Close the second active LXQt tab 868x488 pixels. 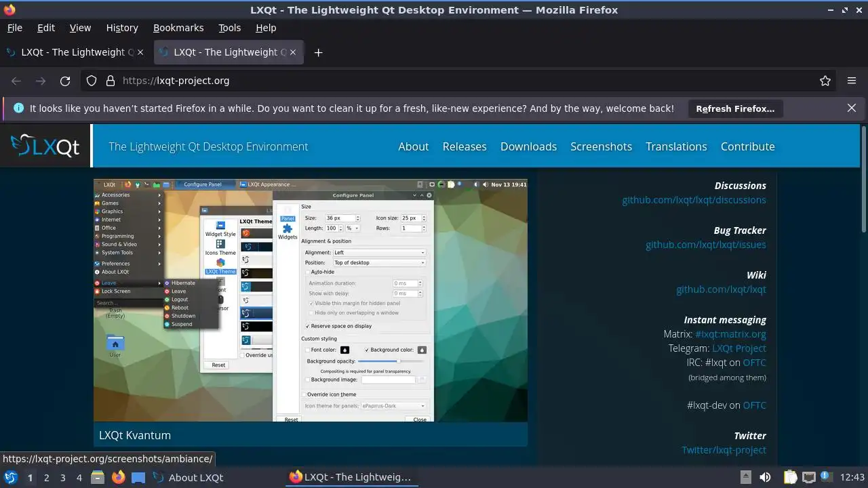coord(293,52)
